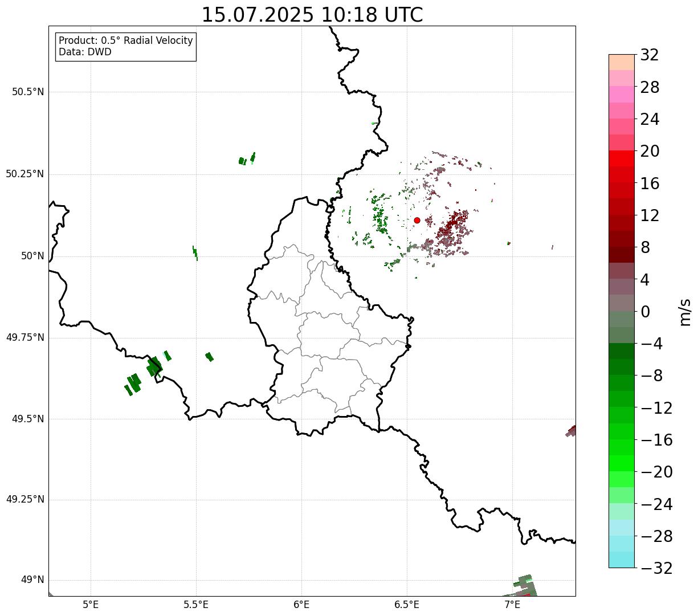Screen dimensions: 698x616
Task: Click the 'Product: 0.5° Radial Velocity' text
Action: point(126,41)
